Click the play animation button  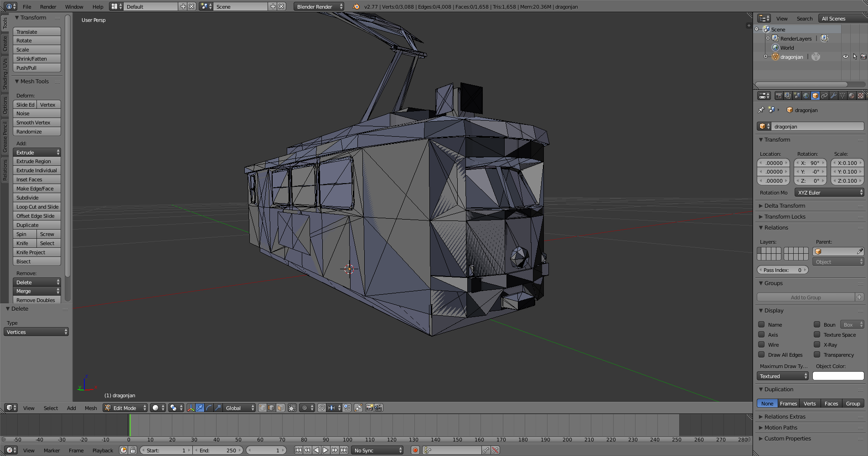pyautogui.click(x=325, y=450)
